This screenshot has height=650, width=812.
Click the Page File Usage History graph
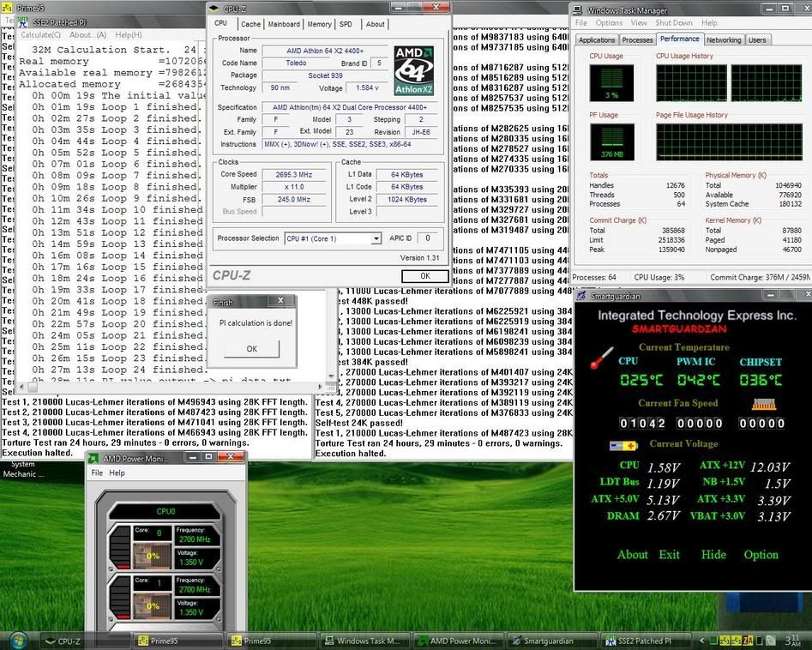click(x=729, y=141)
